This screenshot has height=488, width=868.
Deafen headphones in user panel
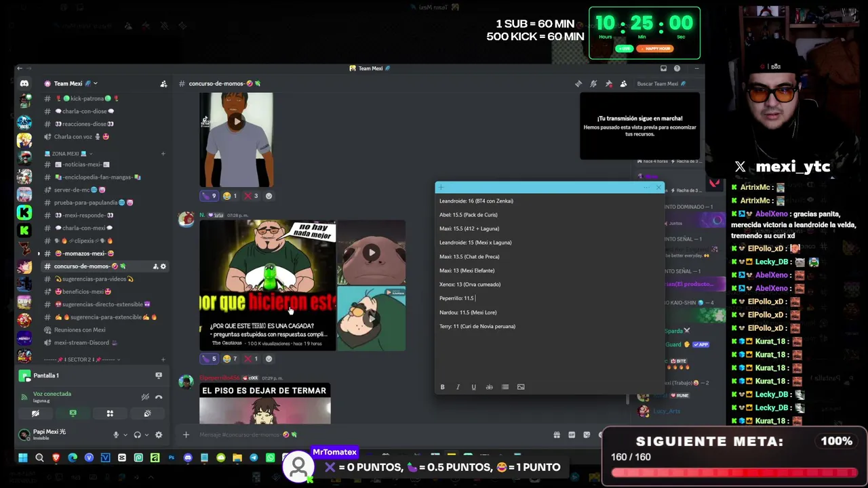coord(137,435)
